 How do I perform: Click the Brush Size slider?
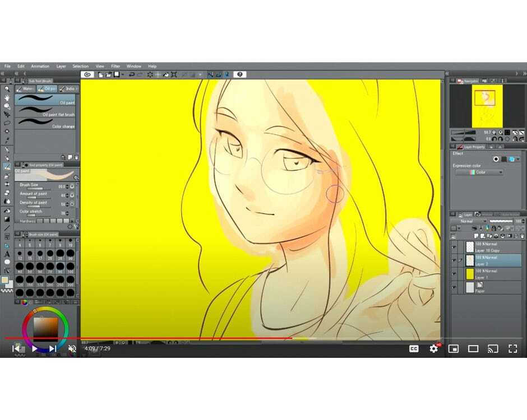pyautogui.click(x=35, y=189)
